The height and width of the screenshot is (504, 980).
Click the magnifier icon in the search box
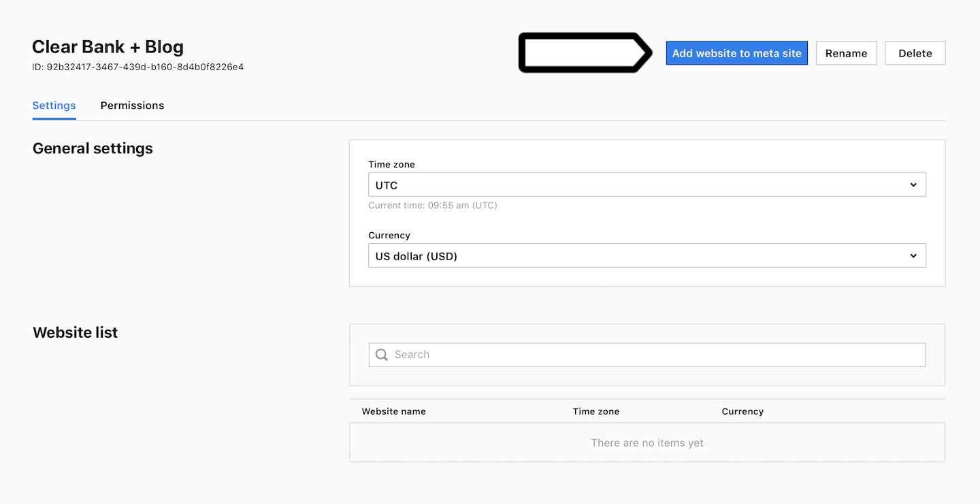(x=382, y=354)
